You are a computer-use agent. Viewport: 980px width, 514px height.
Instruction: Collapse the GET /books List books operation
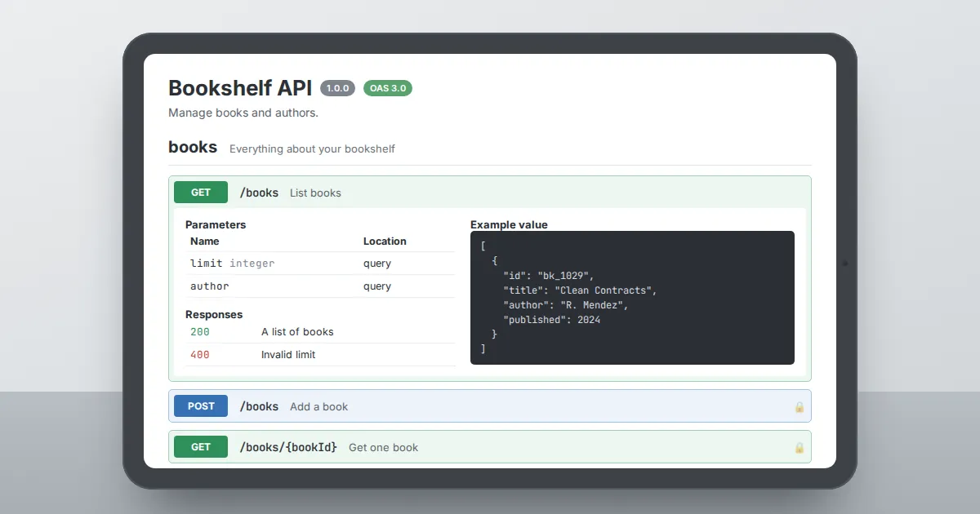click(490, 193)
